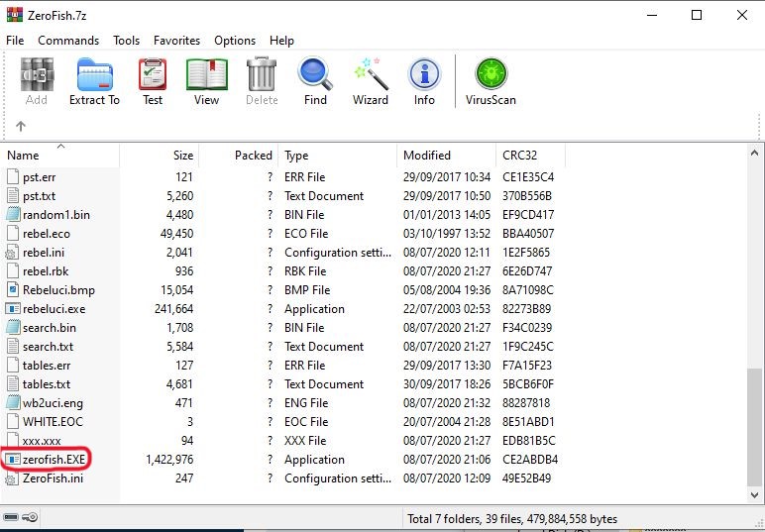Screen dimensions: 765x532
Task: Select the Rebeluci.bmp image icon
Action: point(13,289)
